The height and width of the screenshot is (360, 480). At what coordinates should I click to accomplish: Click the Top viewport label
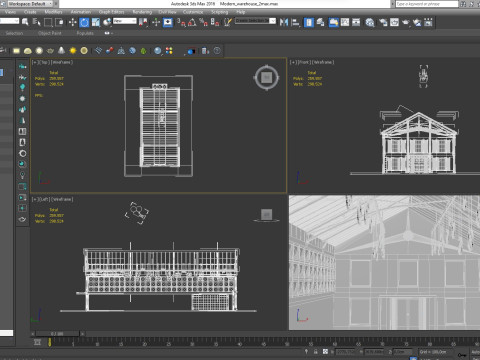coord(52,62)
